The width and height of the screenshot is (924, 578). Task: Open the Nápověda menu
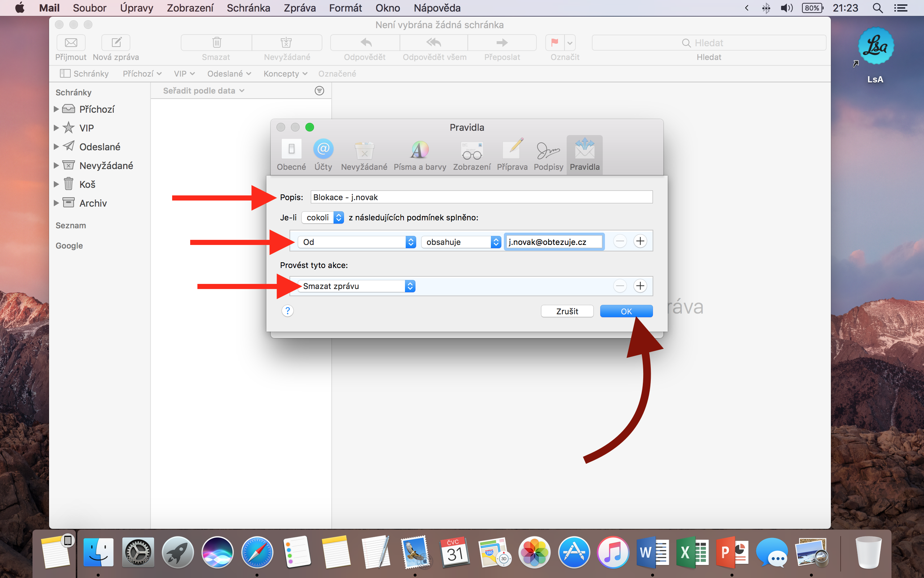pos(437,8)
